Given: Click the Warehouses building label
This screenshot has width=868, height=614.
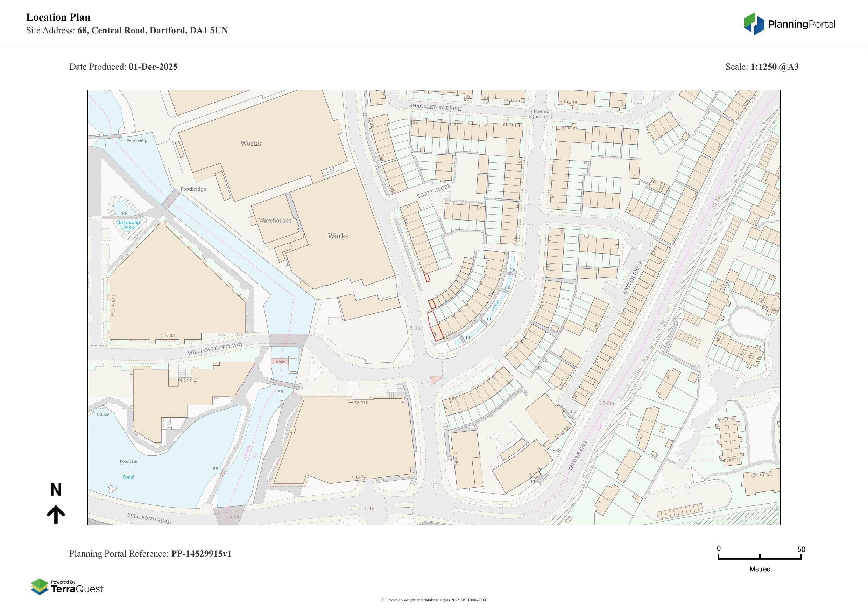Looking at the screenshot, I should [x=275, y=221].
